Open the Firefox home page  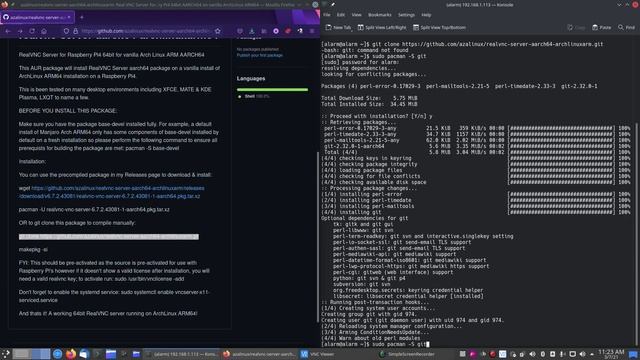point(44,31)
